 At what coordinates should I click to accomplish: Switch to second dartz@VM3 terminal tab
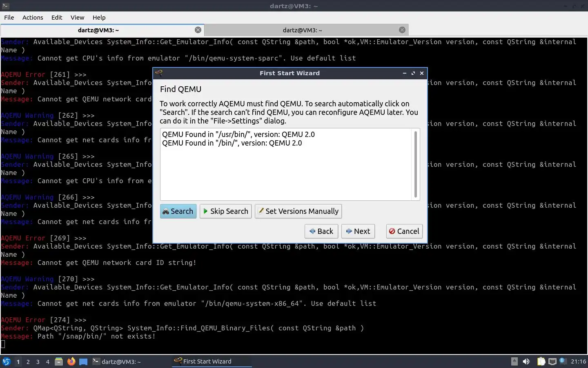pyautogui.click(x=302, y=30)
